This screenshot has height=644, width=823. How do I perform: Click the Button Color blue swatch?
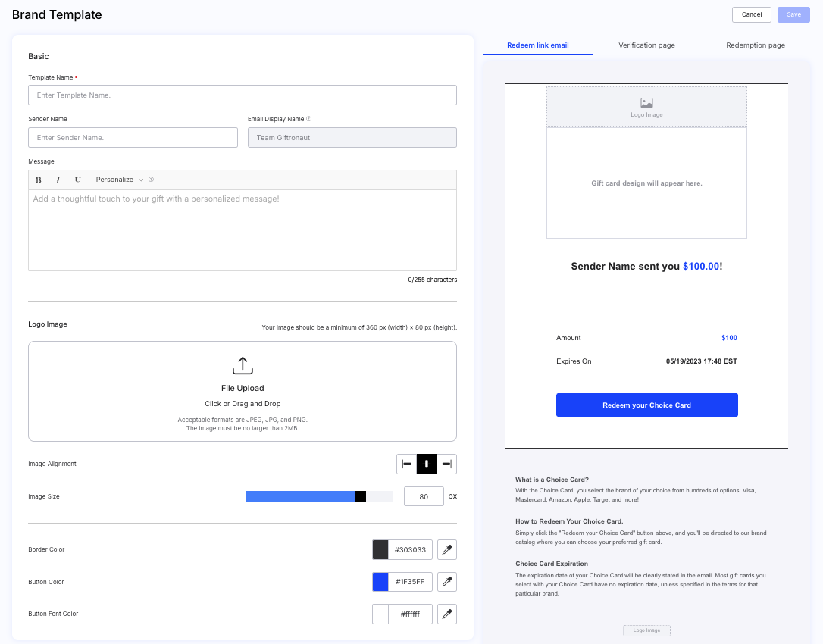[380, 582]
